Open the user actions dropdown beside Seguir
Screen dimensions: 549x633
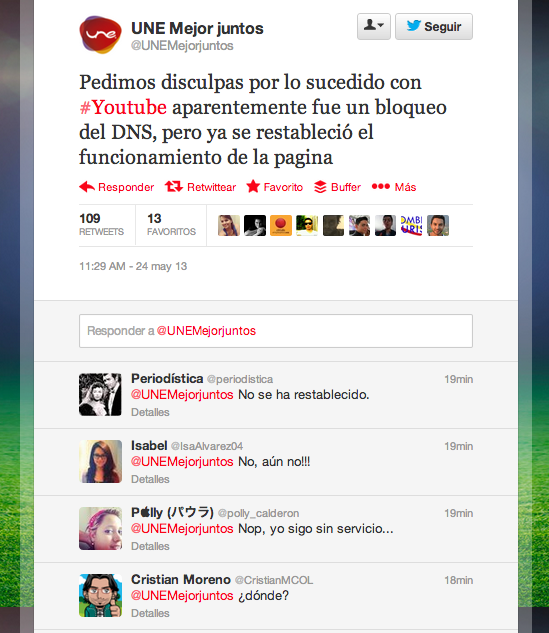click(373, 26)
